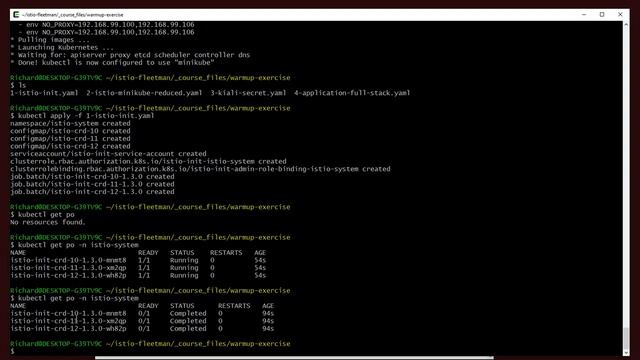Click 'namespace/istio-system created' line
Viewport: 640px width, 360px height.
[70, 123]
